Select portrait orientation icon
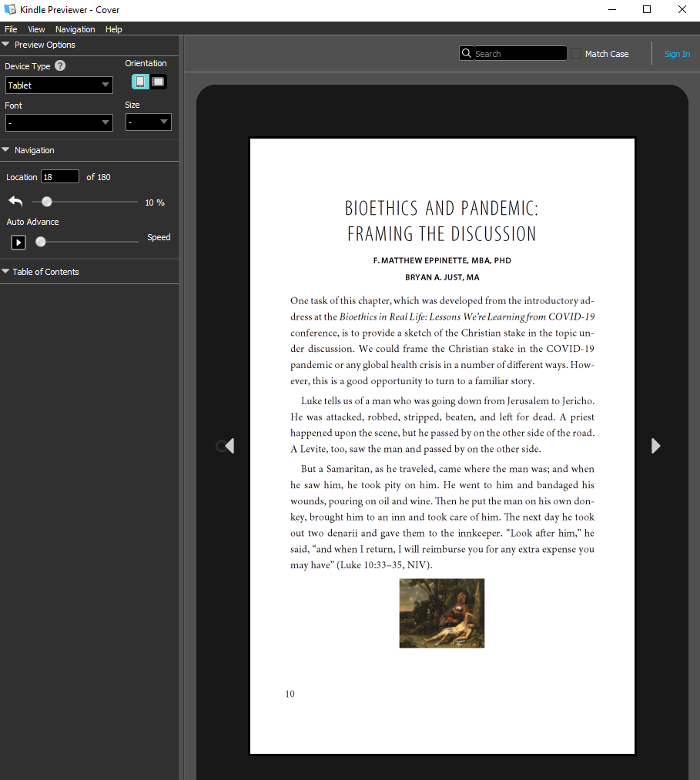Screen dimensions: 700x780 (140, 82)
